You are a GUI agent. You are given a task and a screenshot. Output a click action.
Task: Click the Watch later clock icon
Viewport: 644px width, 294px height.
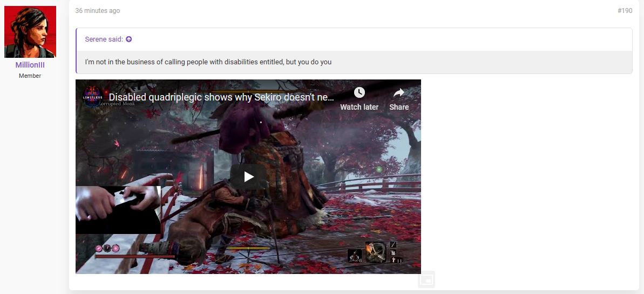(360, 92)
